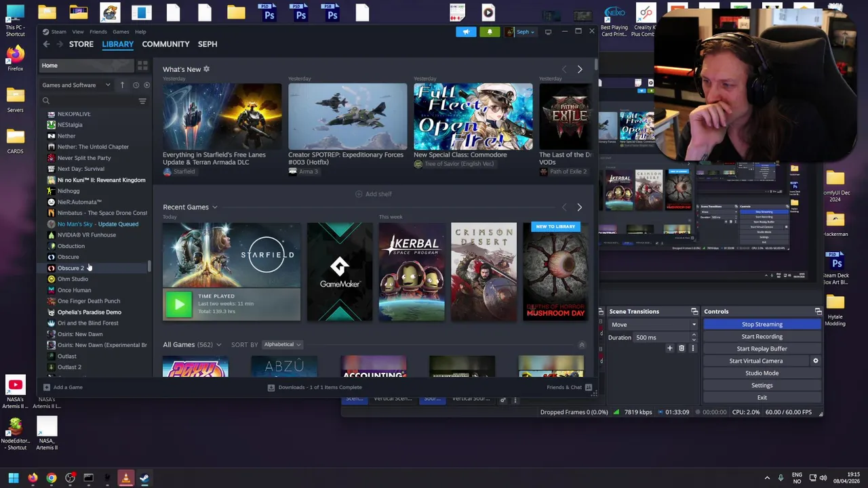
Task: Show next What's New items arrow
Action: (x=580, y=69)
